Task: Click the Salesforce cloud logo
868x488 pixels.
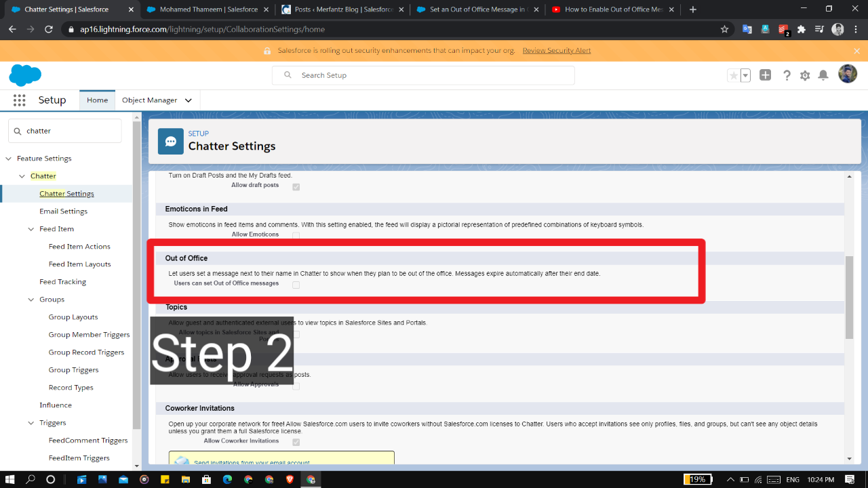Action: [25, 75]
